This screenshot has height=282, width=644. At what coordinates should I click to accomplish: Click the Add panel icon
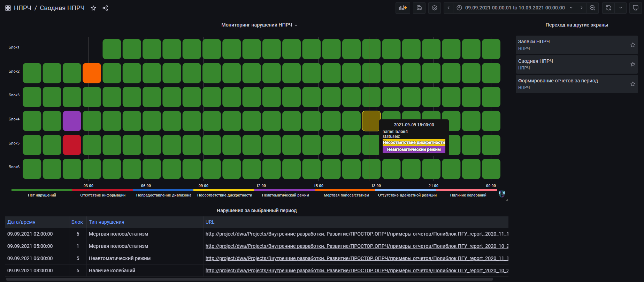pos(402,8)
